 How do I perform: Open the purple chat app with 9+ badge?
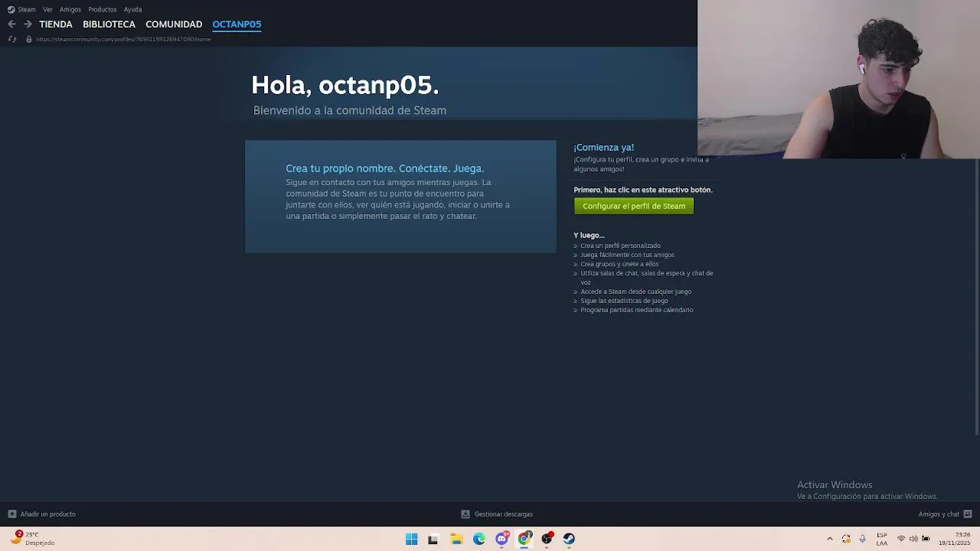(x=502, y=539)
